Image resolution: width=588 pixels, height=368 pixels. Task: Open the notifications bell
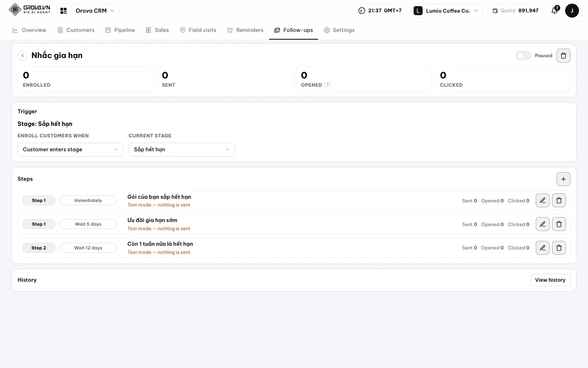click(x=555, y=11)
